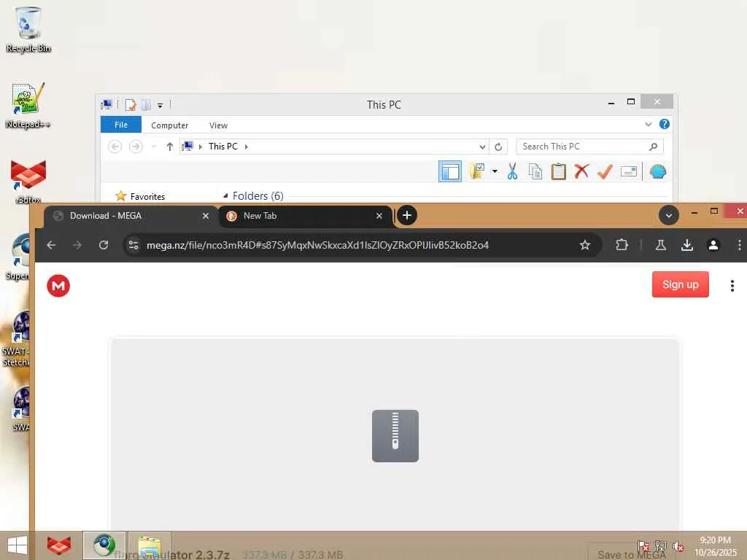Click the blue shell icon in Explorer toolbar
747x560 pixels.
click(x=658, y=171)
